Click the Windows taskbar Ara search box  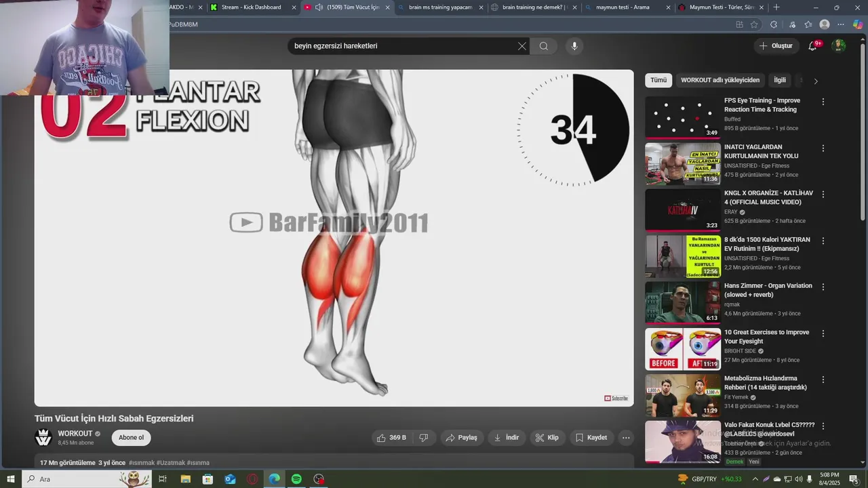[x=87, y=479]
